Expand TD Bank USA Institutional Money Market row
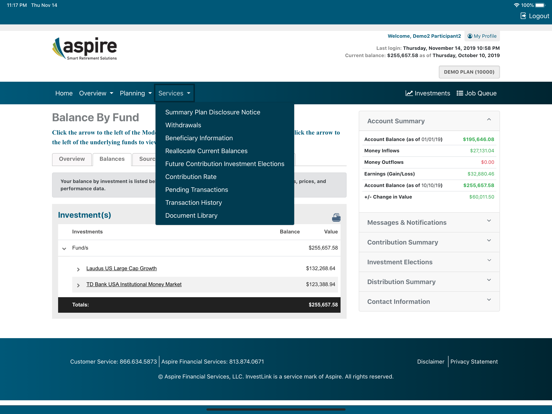This screenshot has width=552, height=414. pyautogui.click(x=78, y=285)
